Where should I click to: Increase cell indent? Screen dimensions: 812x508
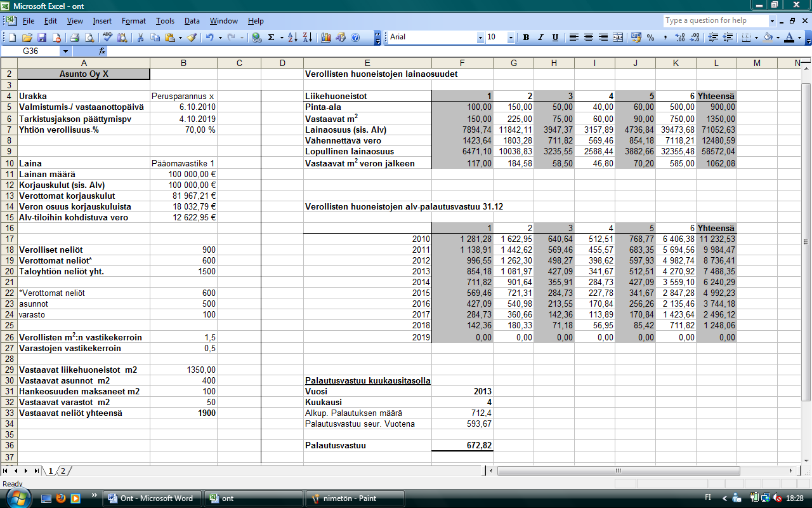(x=728, y=37)
